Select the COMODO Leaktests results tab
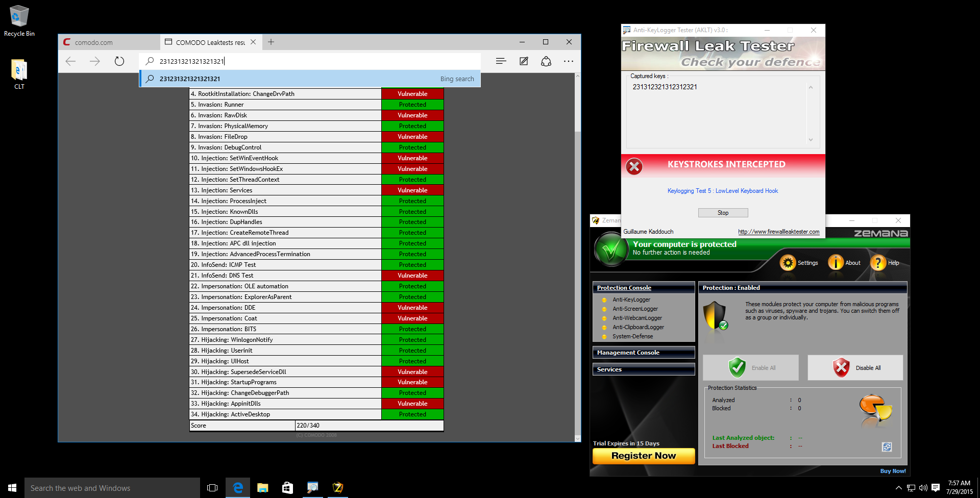The height and width of the screenshot is (498, 980). (211, 42)
